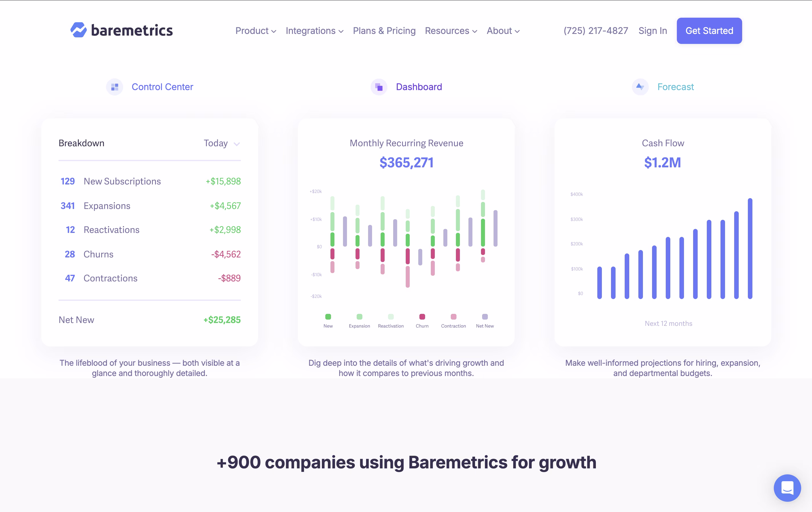Click the tallest Cash Flow bar
The image size is (812, 512).
coord(750,248)
